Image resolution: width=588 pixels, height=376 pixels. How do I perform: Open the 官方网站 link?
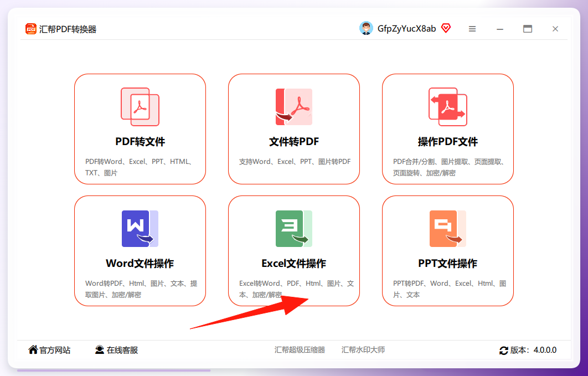tap(55, 350)
